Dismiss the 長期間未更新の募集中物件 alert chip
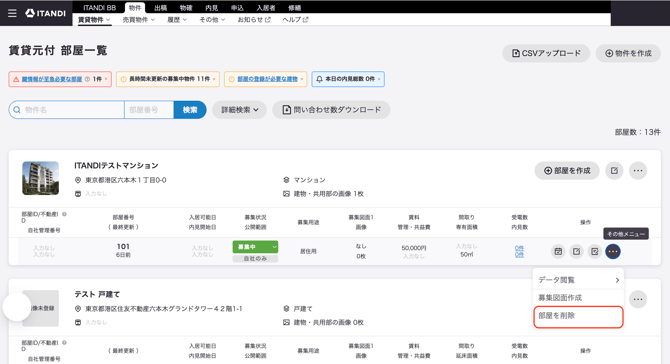This screenshot has width=670, height=364. pos(214,79)
